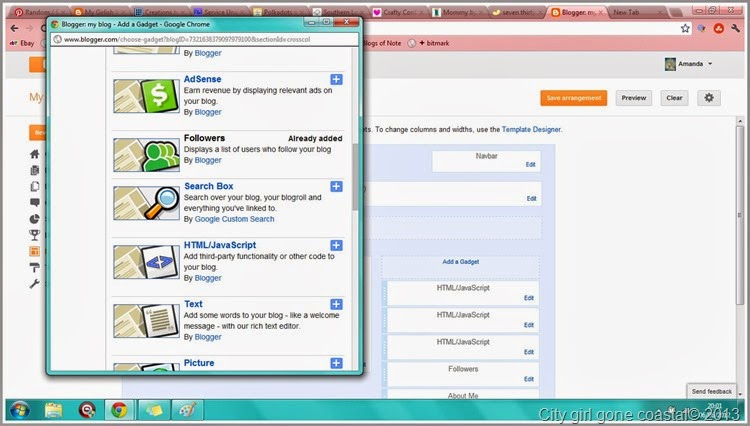Click the Save arrangement button

pos(574,98)
